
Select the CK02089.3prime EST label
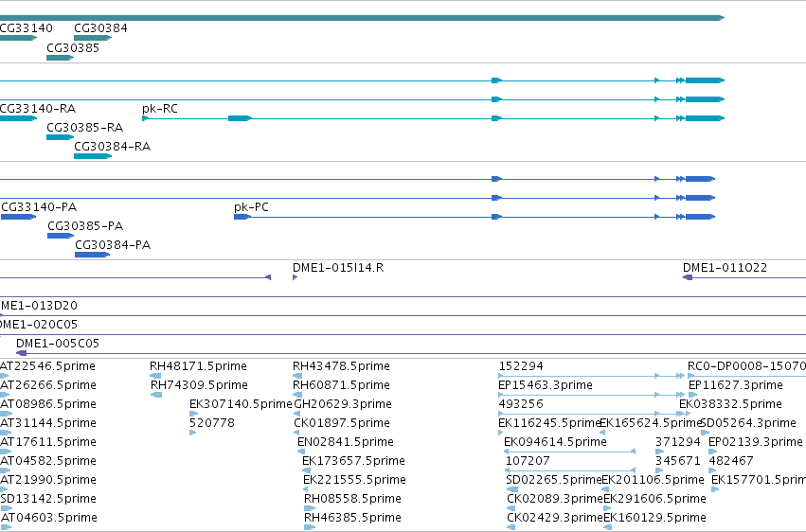(555, 499)
